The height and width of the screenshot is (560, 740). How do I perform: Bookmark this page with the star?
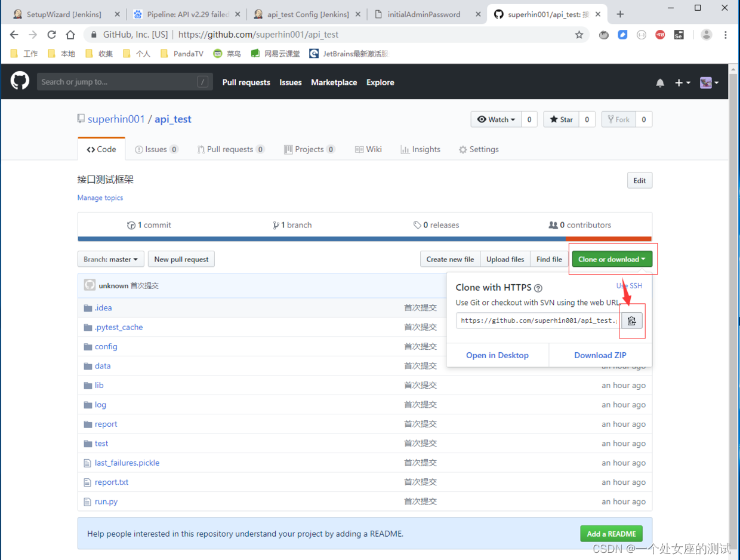click(579, 35)
